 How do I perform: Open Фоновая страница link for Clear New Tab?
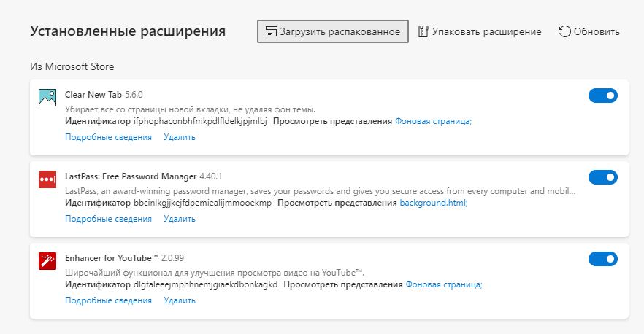[x=433, y=121]
